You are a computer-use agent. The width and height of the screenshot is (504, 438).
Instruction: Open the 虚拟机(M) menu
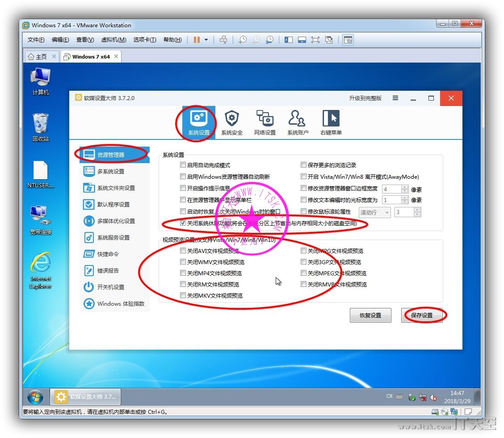click(113, 40)
